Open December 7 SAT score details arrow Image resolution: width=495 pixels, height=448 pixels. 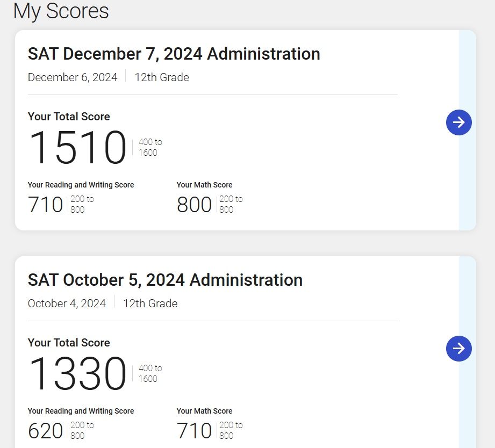[x=458, y=122]
